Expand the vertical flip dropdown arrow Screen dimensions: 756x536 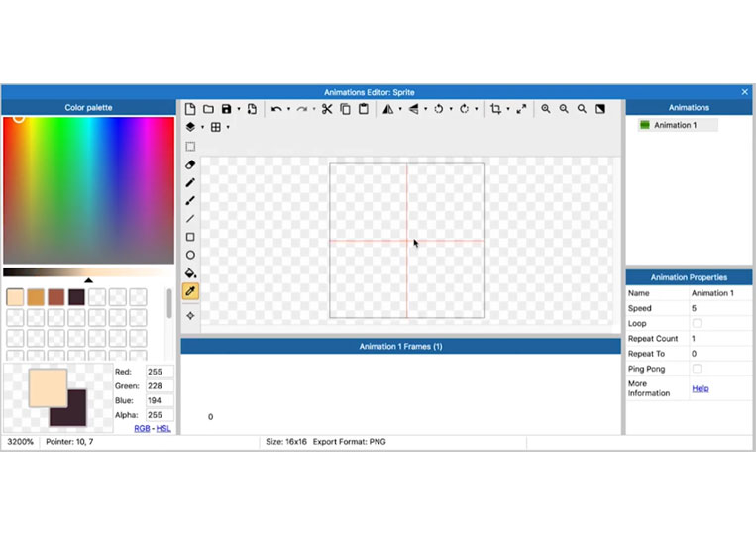coord(426,109)
